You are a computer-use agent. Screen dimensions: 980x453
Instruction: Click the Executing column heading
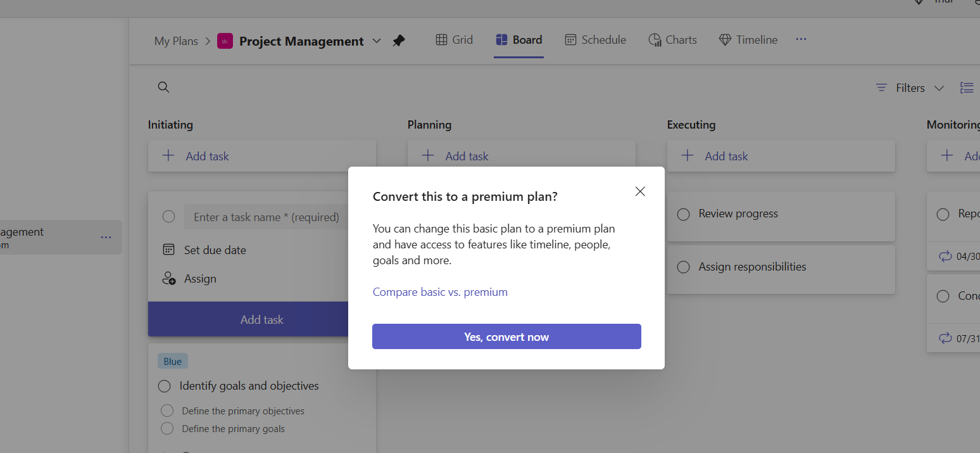(x=691, y=125)
